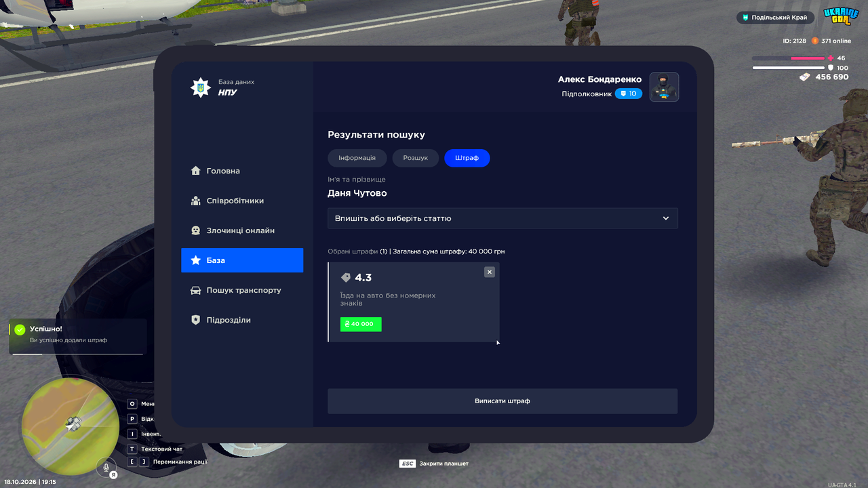Click the star icon on База
The image size is (868, 488).
coord(195,260)
